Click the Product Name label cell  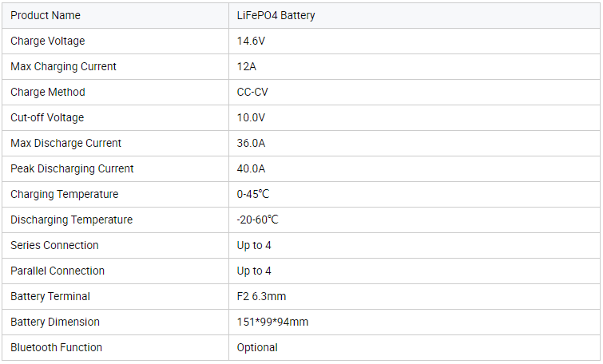46,16
